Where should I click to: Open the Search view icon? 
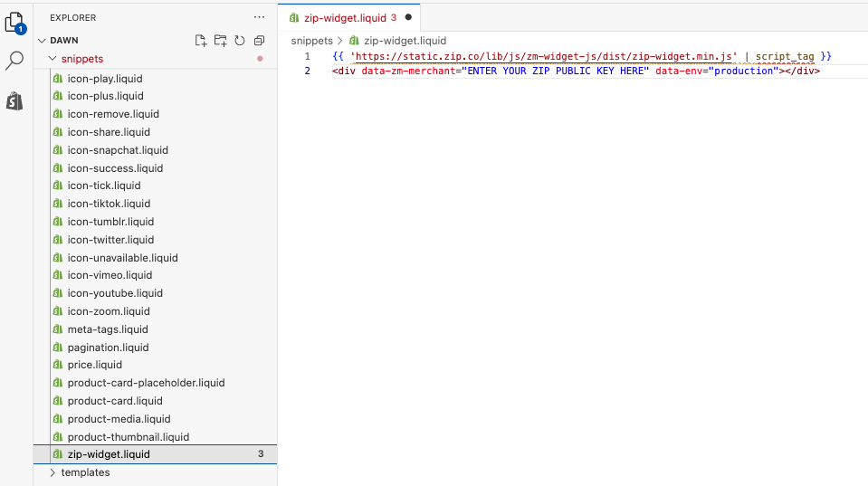click(14, 61)
